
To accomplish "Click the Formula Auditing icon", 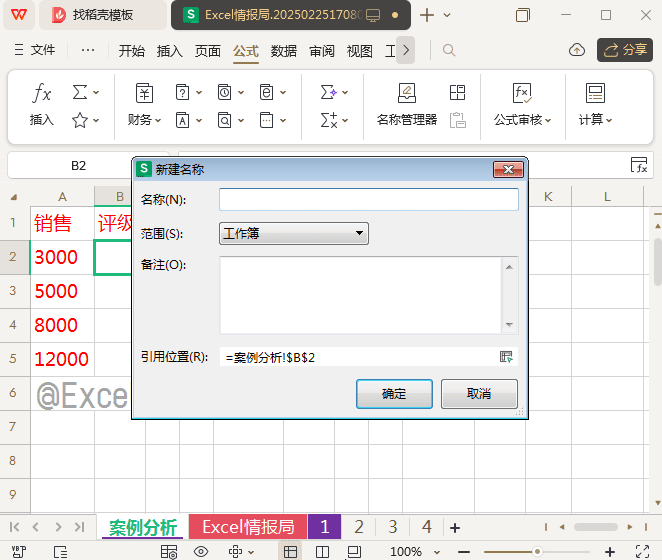I will 521,94.
